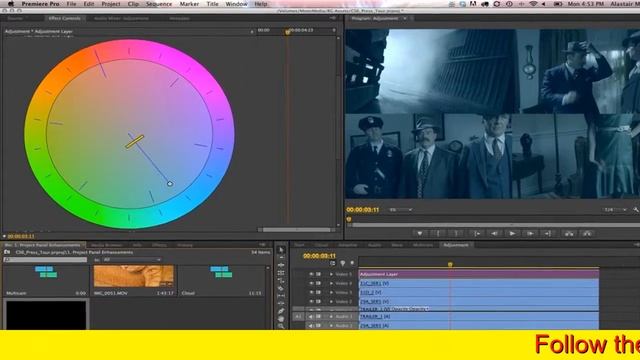Hide the Video 4 track with eye icon

(x=311, y=283)
